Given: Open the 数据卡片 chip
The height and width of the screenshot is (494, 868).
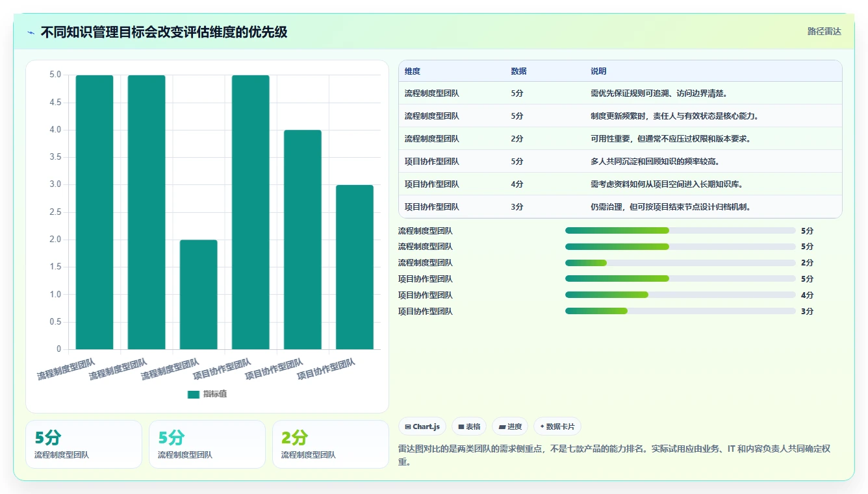Looking at the screenshot, I should point(557,426).
